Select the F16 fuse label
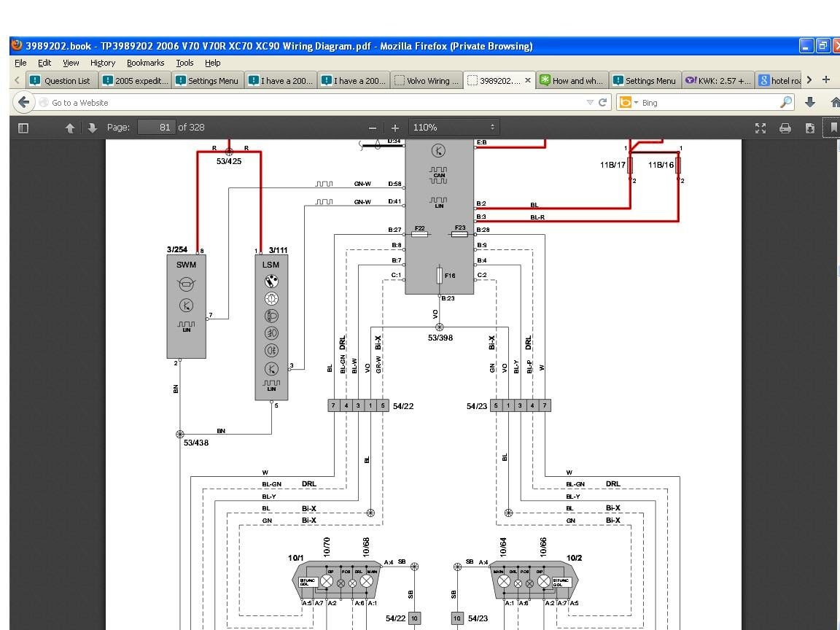The height and width of the screenshot is (630, 840). (x=449, y=276)
